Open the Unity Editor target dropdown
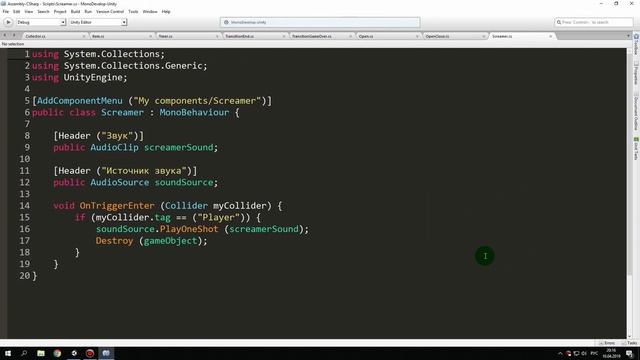Image resolution: width=640 pixels, height=360 pixels. (x=98, y=22)
